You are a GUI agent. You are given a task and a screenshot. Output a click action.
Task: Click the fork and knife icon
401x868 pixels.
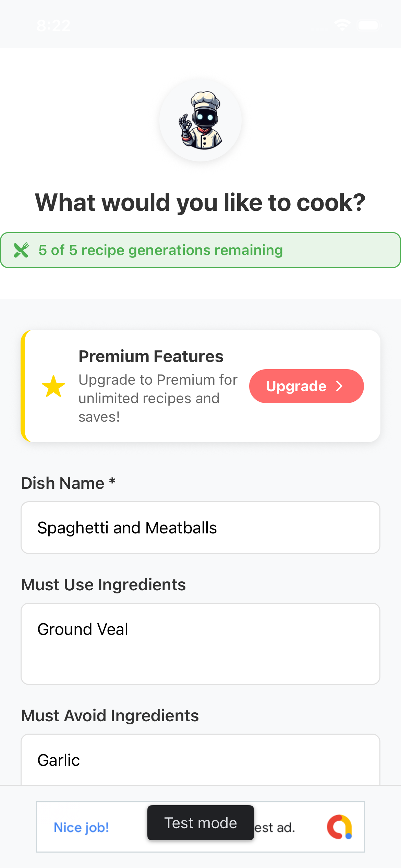pos(21,250)
